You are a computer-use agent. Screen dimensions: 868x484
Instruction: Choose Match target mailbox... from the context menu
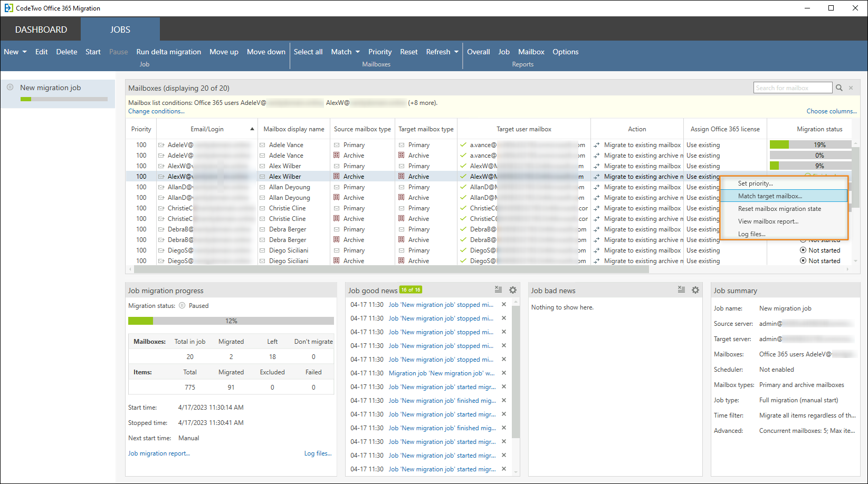point(784,196)
